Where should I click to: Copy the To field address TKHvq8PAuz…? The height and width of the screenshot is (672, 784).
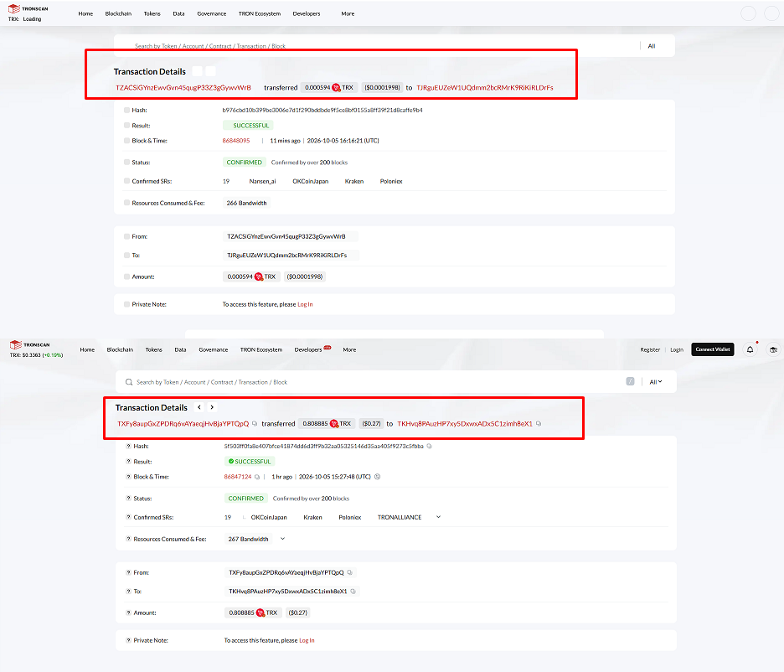[x=353, y=591]
